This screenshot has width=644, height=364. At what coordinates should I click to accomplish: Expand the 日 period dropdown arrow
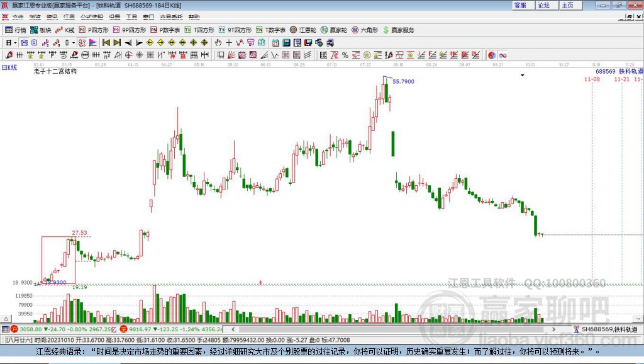tap(15, 43)
